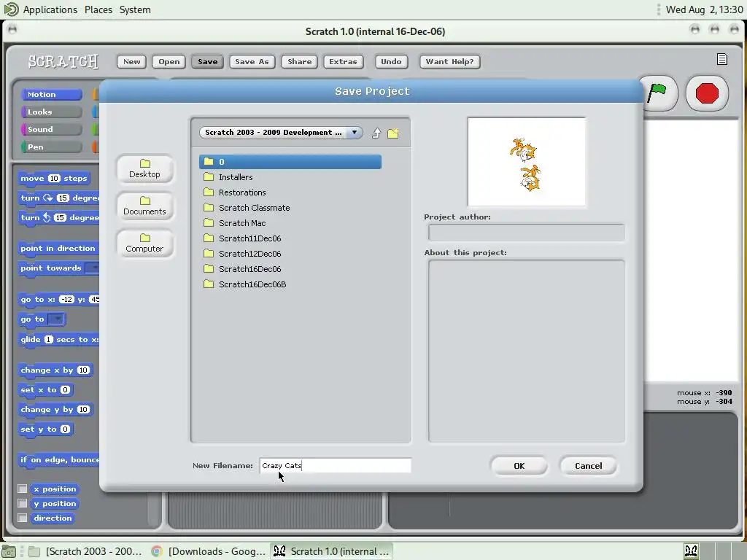The height and width of the screenshot is (560, 747).
Task: Select the Motion category
Action: 52,94
